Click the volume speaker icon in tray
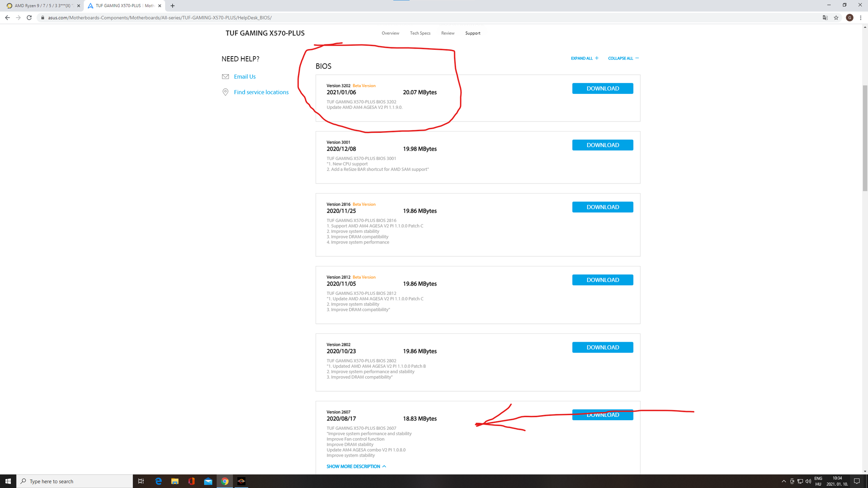The height and width of the screenshot is (488, 868). click(x=808, y=481)
